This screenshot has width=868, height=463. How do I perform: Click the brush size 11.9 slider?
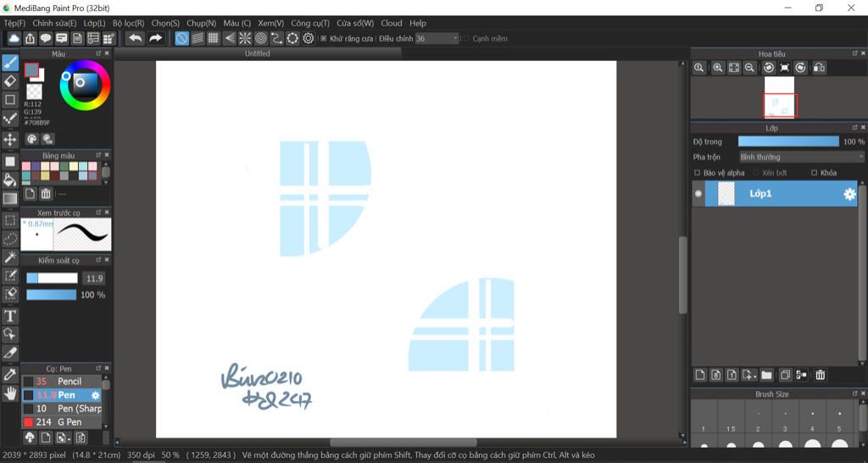point(52,278)
